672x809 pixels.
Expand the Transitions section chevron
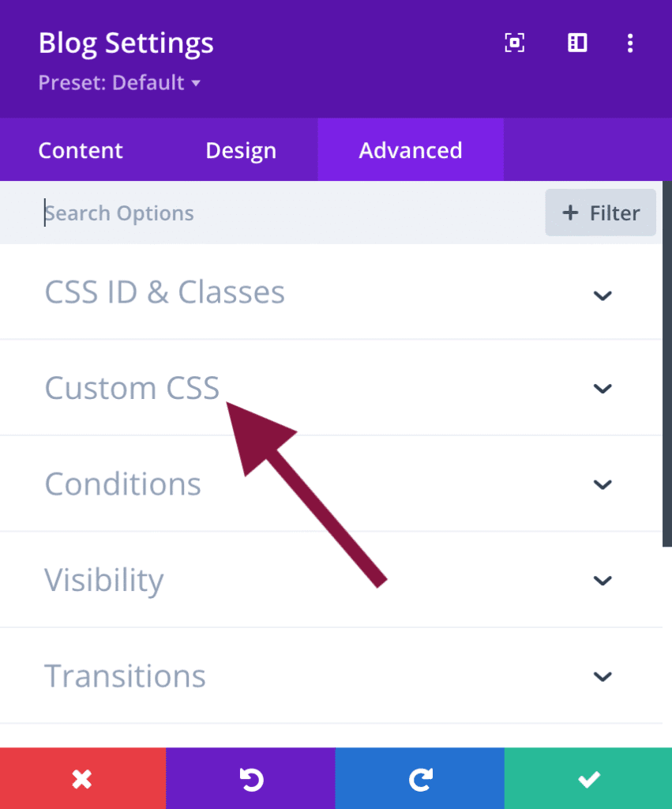tap(603, 676)
